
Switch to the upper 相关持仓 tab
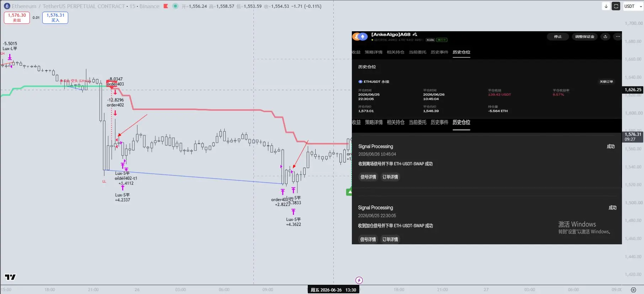396,52
